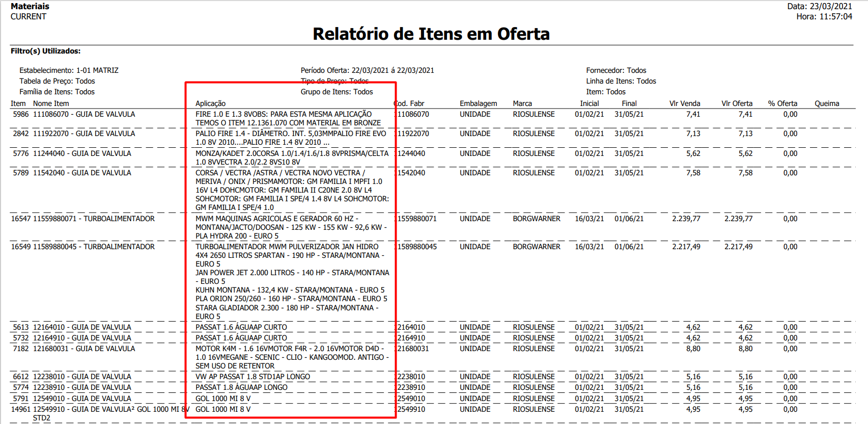Select item number 5986 in first row

point(21,114)
